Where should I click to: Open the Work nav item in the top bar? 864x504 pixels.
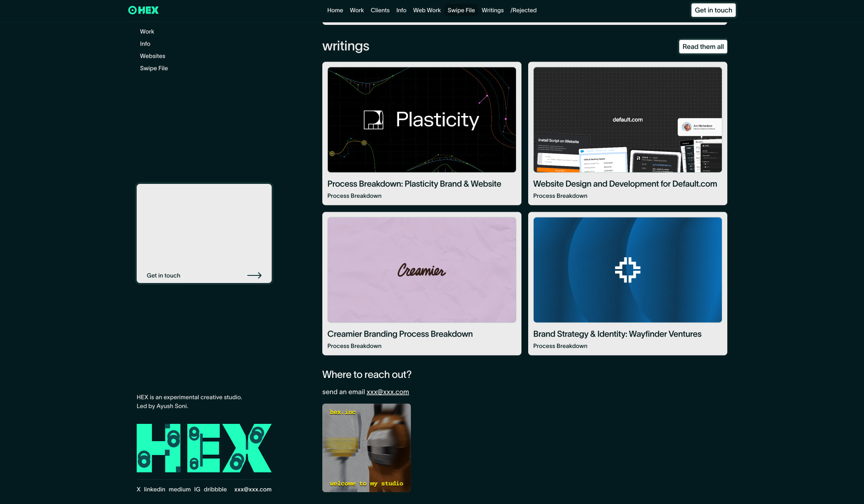(356, 10)
